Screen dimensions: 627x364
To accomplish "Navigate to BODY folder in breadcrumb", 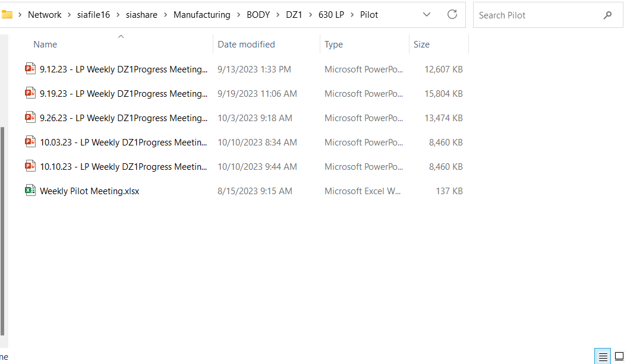I will coord(258,15).
